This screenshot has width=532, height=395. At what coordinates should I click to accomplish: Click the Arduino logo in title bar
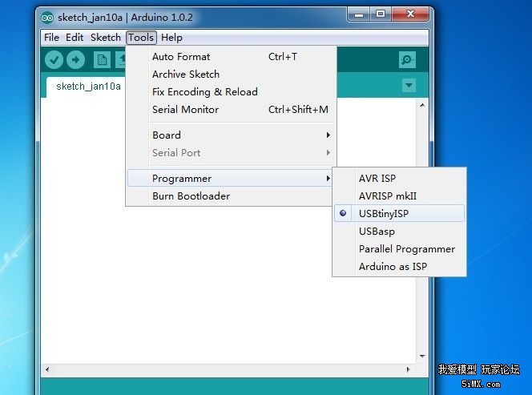pyautogui.click(x=47, y=18)
